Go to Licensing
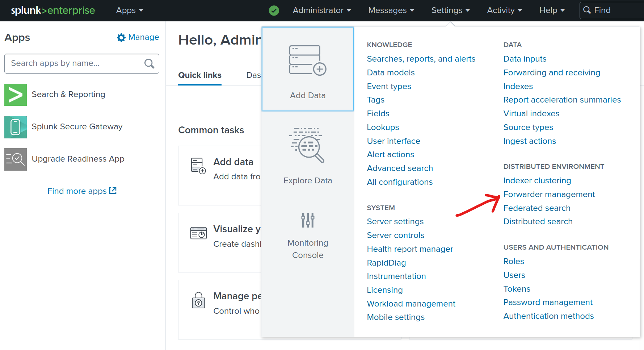The width and height of the screenshot is (644, 350). pyautogui.click(x=384, y=290)
